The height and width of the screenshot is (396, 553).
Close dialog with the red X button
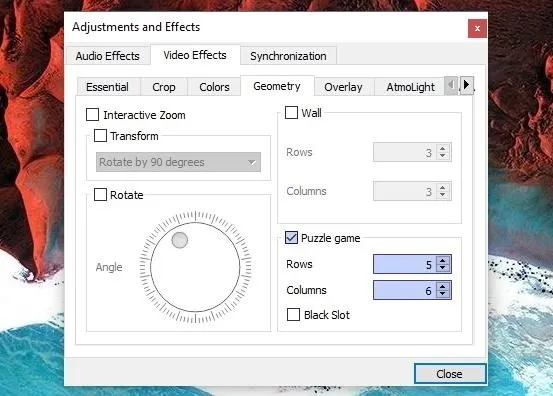[477, 28]
